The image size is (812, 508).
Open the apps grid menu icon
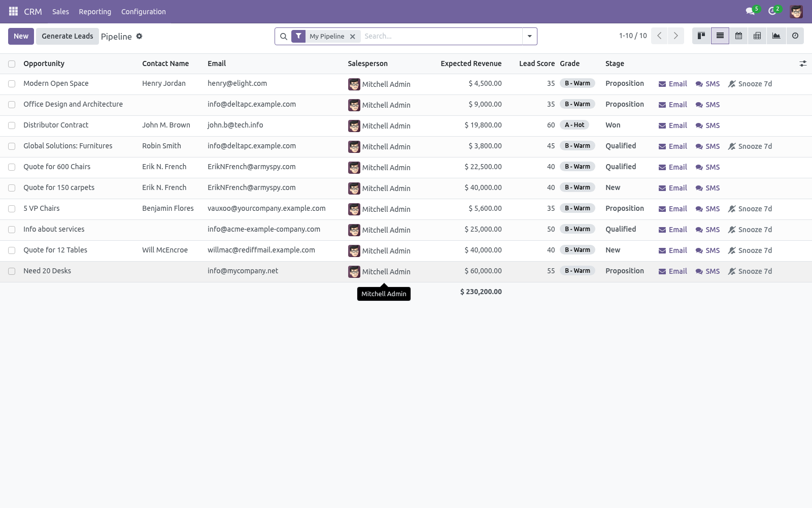click(x=13, y=11)
